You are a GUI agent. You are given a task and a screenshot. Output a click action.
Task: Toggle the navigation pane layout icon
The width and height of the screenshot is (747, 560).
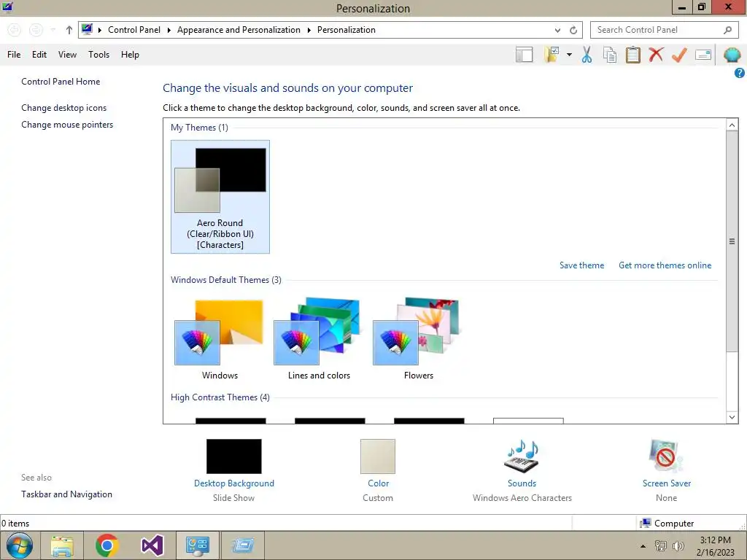(524, 55)
